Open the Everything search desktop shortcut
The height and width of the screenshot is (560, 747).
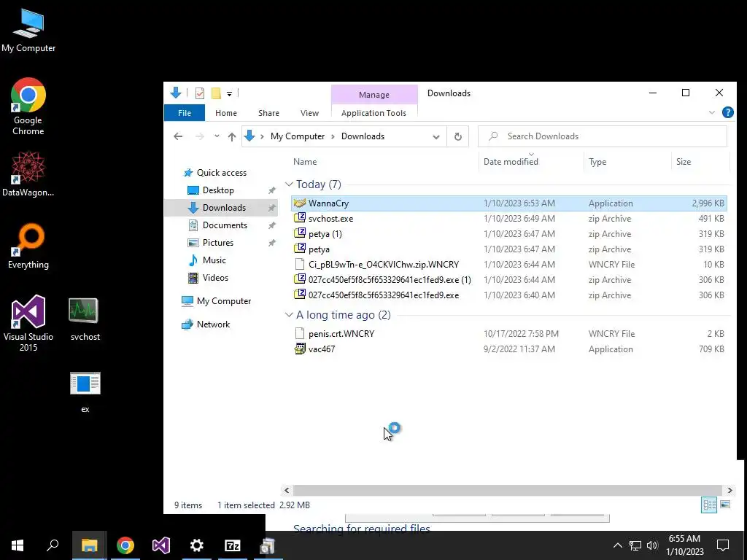click(28, 246)
